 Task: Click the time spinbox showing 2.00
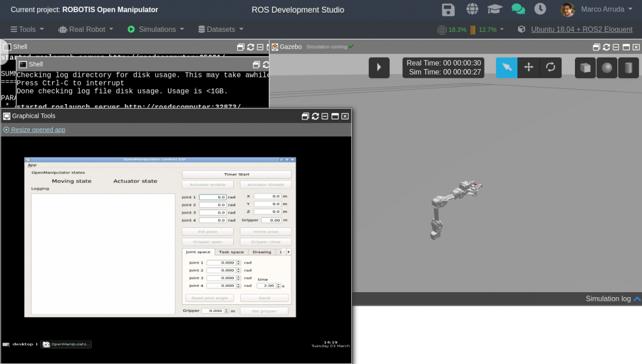click(x=268, y=286)
